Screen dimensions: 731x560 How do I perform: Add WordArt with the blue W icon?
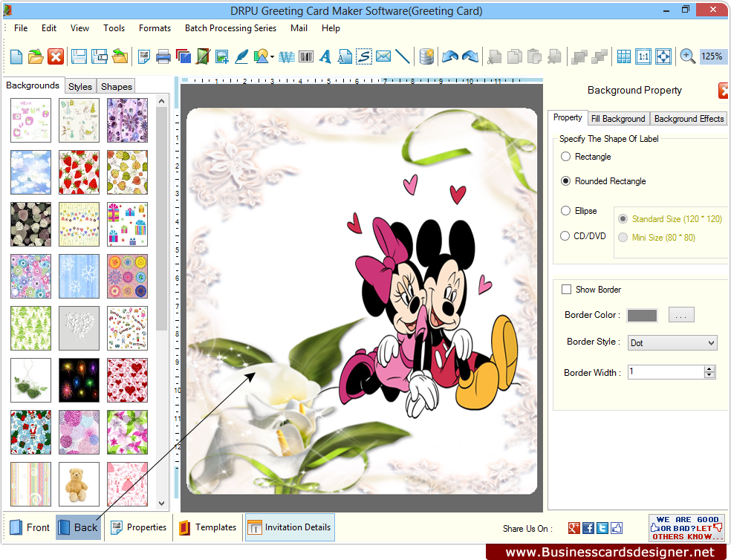coord(286,57)
